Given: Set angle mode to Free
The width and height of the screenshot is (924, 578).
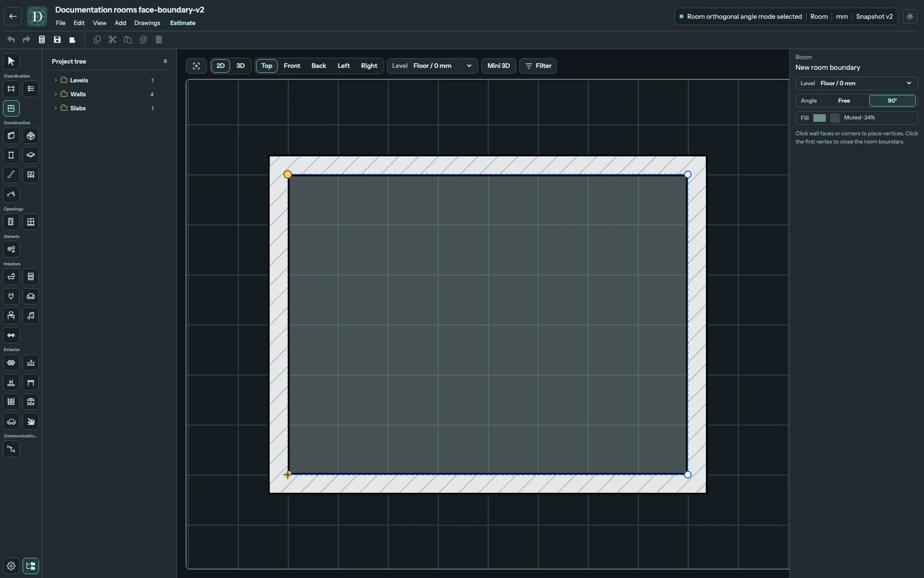Looking at the screenshot, I should pyautogui.click(x=844, y=101).
